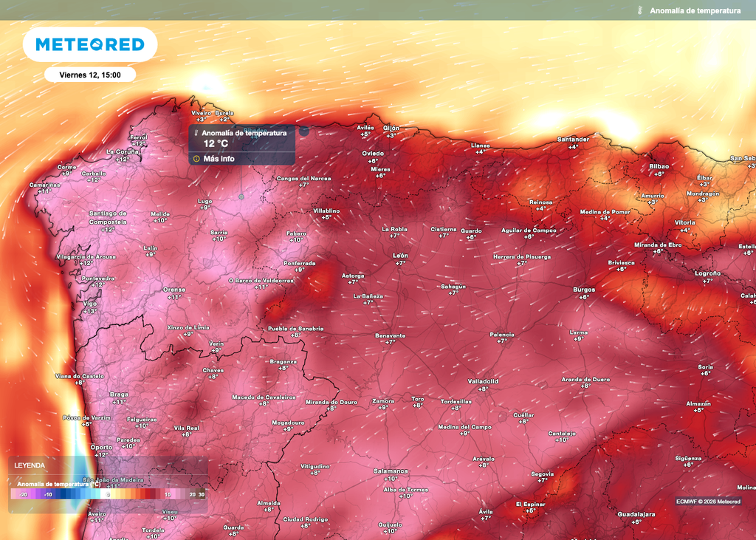Click the Zamora +9° label
756x540 pixels.
tap(383, 404)
